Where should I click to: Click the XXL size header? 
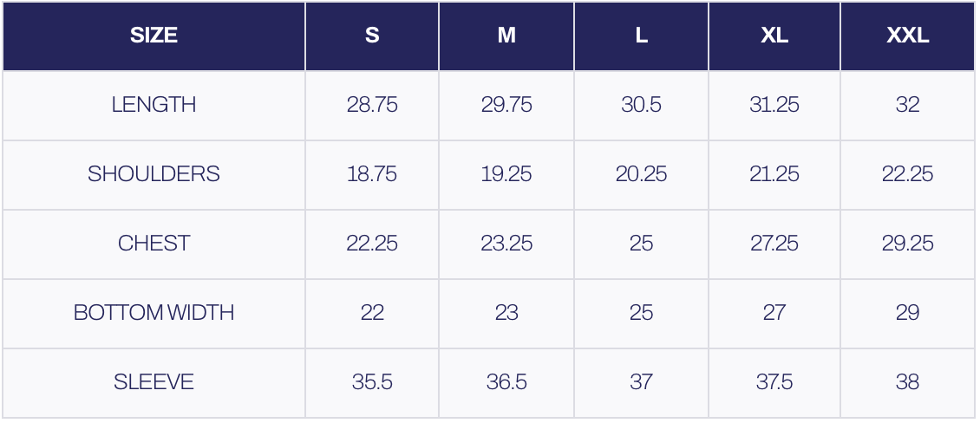pos(907,36)
